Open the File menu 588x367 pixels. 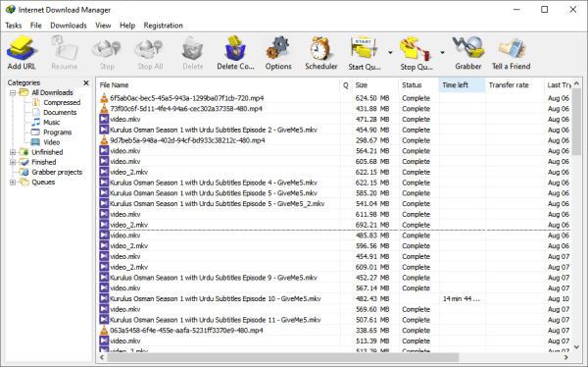35,26
